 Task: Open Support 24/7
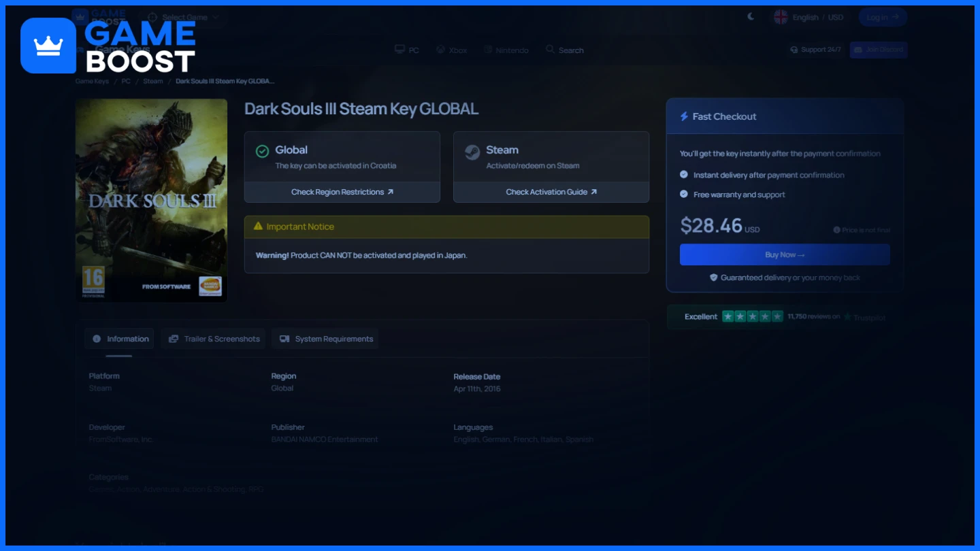[x=815, y=50]
